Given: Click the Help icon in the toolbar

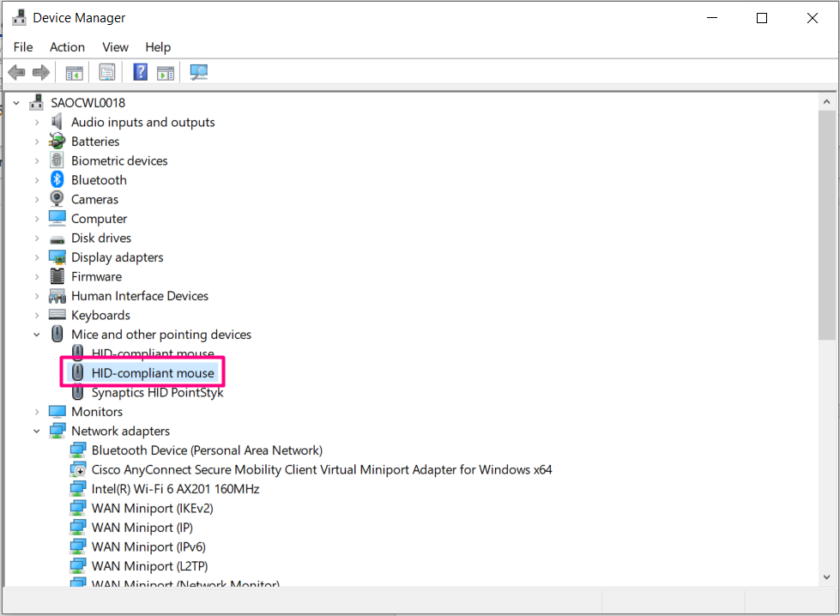Looking at the screenshot, I should (x=139, y=72).
